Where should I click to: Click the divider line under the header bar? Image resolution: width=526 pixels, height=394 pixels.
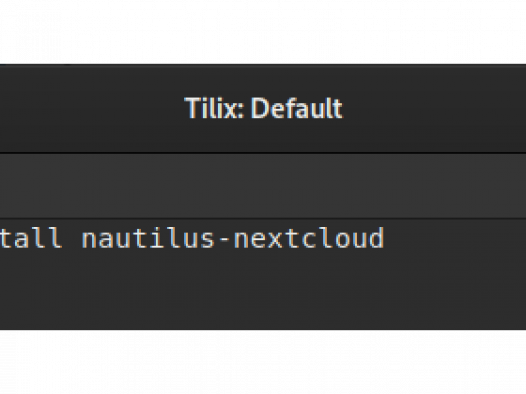pos(263,153)
